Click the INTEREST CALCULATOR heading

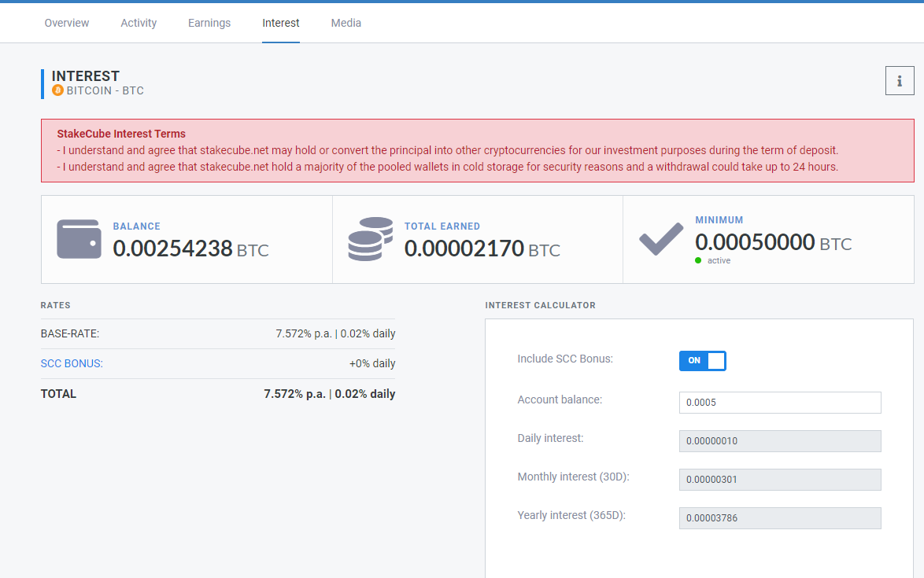point(541,305)
